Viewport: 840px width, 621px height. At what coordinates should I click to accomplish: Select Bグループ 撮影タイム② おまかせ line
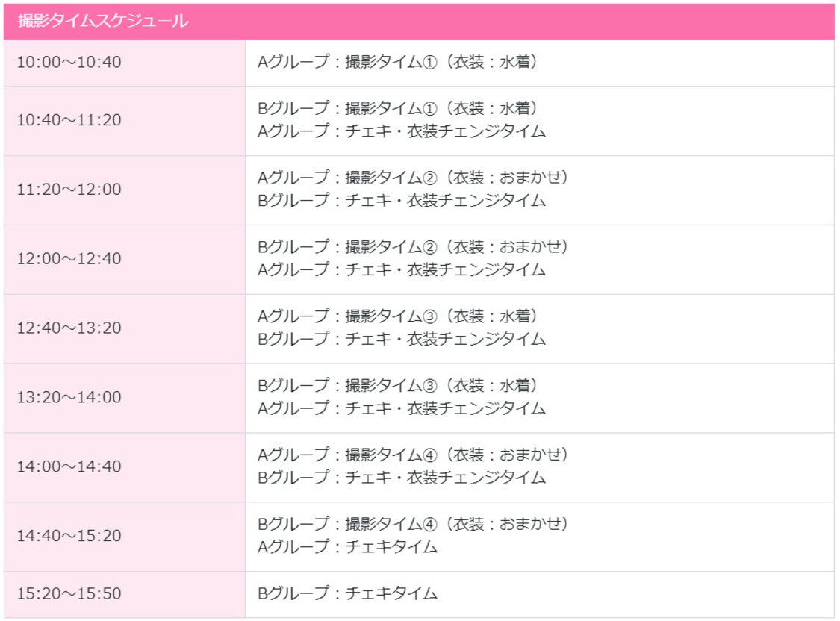413,248
